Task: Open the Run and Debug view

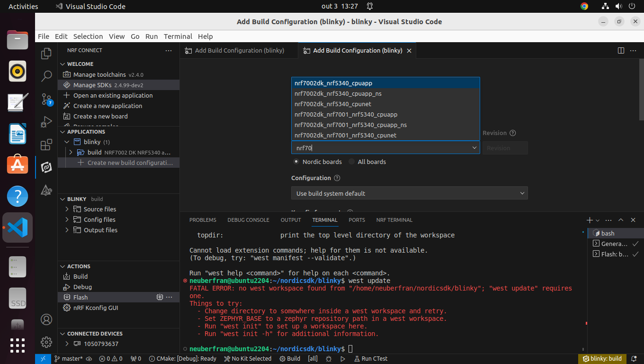Action: 46,122
